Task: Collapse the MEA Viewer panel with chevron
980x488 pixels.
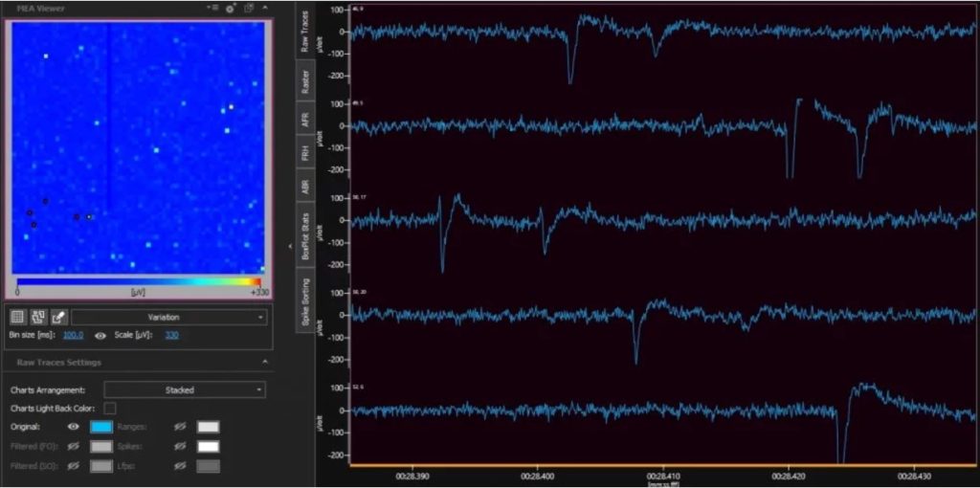Action: 265,8
